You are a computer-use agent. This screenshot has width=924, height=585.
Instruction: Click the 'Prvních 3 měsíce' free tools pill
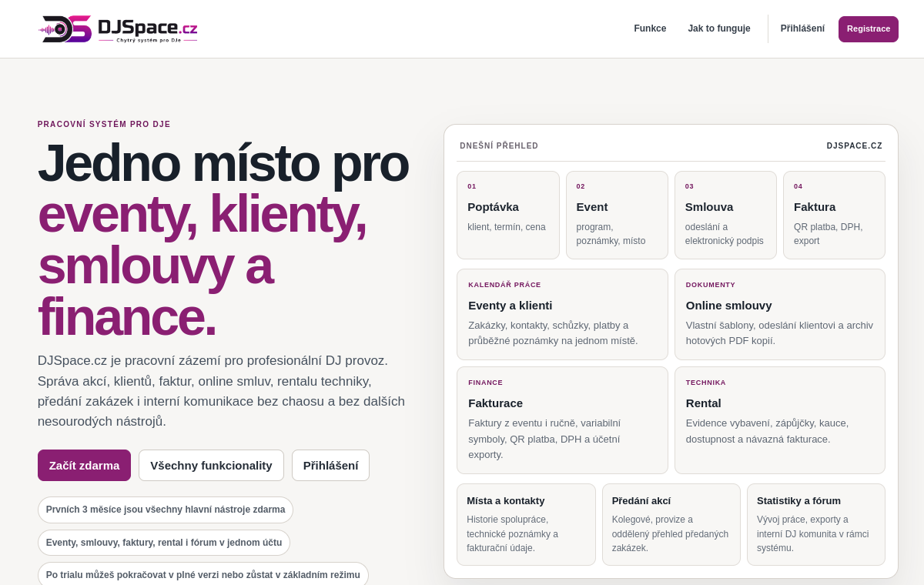click(166, 510)
